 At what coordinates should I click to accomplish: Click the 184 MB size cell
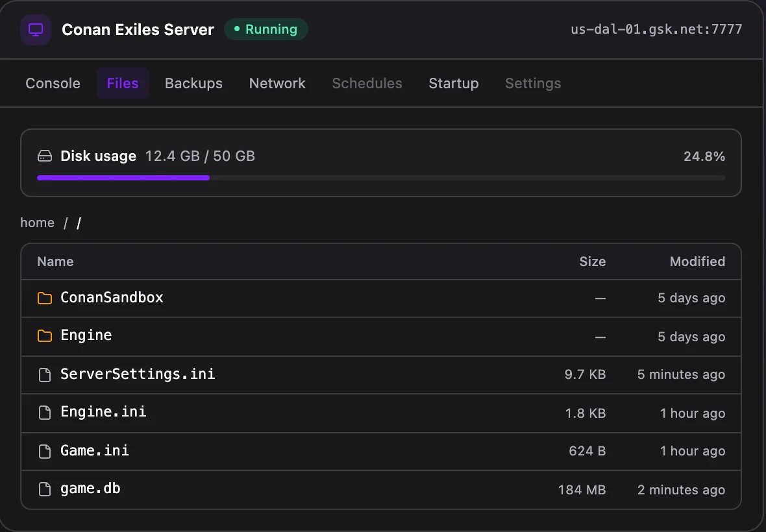(582, 490)
